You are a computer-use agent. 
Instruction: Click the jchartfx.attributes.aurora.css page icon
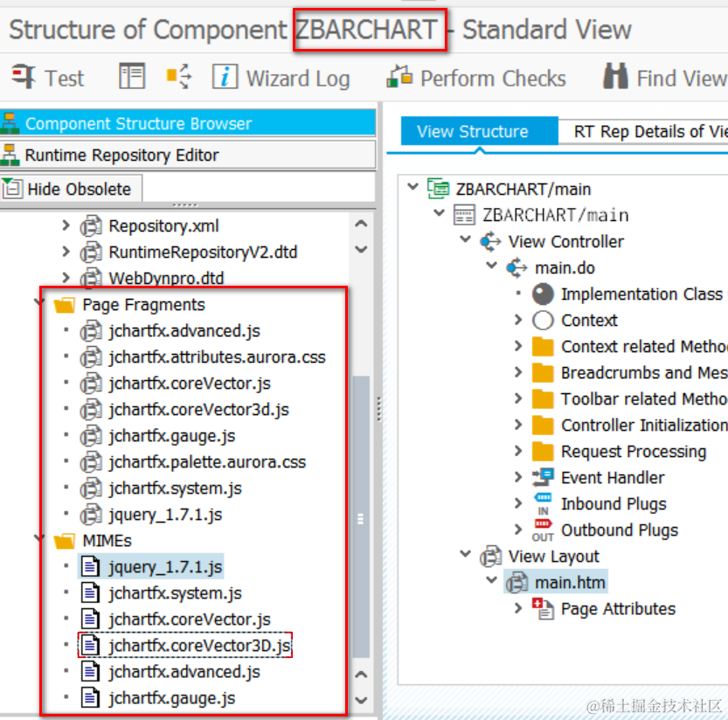point(91,357)
